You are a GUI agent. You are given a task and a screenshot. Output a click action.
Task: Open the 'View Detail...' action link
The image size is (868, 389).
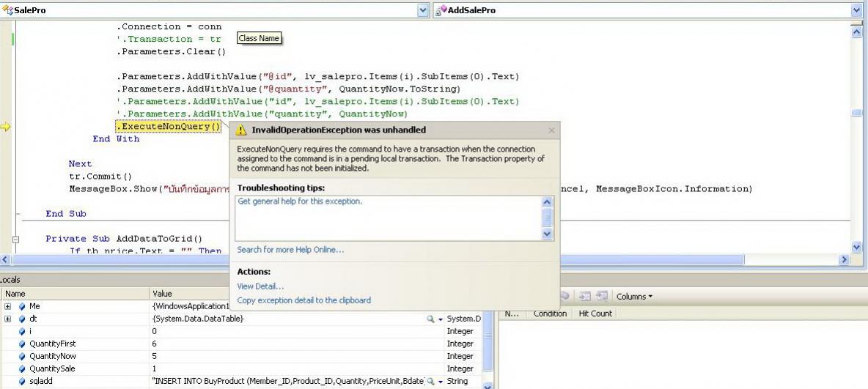coord(260,286)
